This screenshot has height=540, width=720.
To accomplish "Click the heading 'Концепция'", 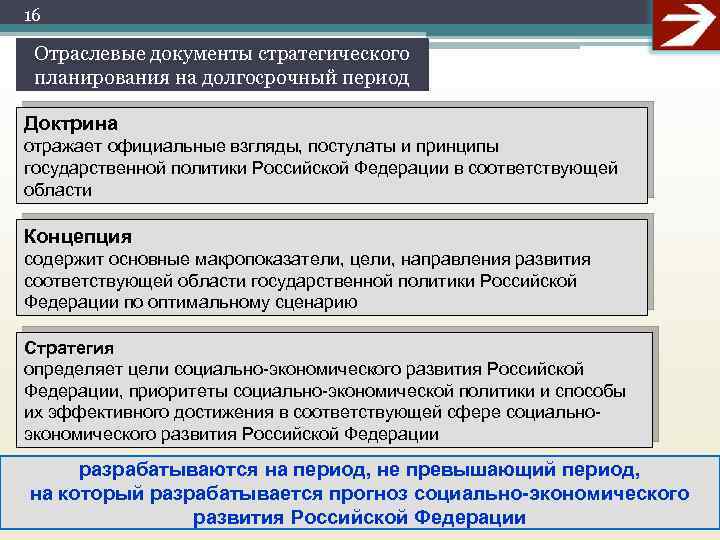I will [x=78, y=236].
